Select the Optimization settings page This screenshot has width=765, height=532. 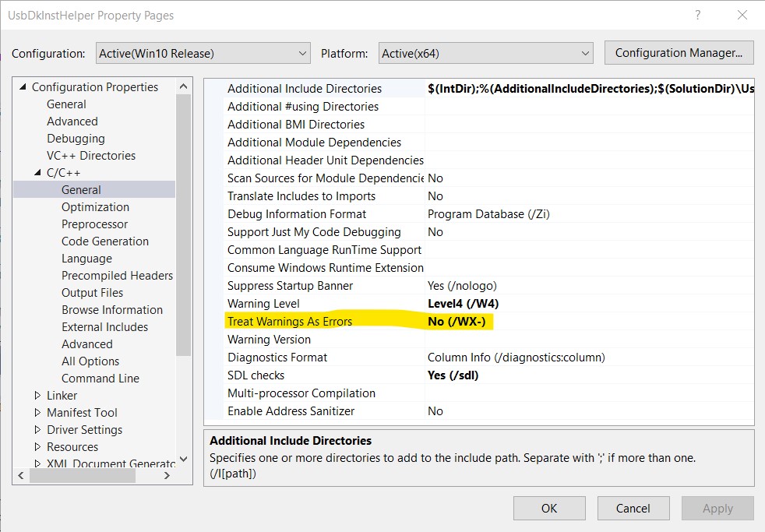[x=95, y=206]
